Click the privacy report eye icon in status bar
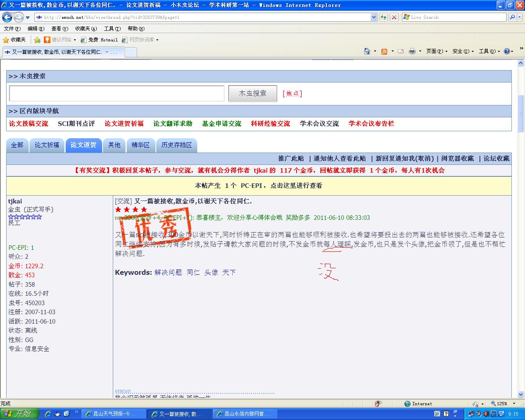The image size is (525, 420). (x=378, y=404)
